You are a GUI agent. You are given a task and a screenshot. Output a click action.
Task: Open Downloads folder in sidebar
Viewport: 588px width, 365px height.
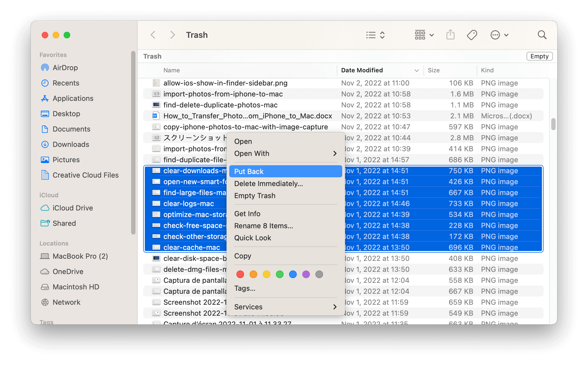pos(70,144)
